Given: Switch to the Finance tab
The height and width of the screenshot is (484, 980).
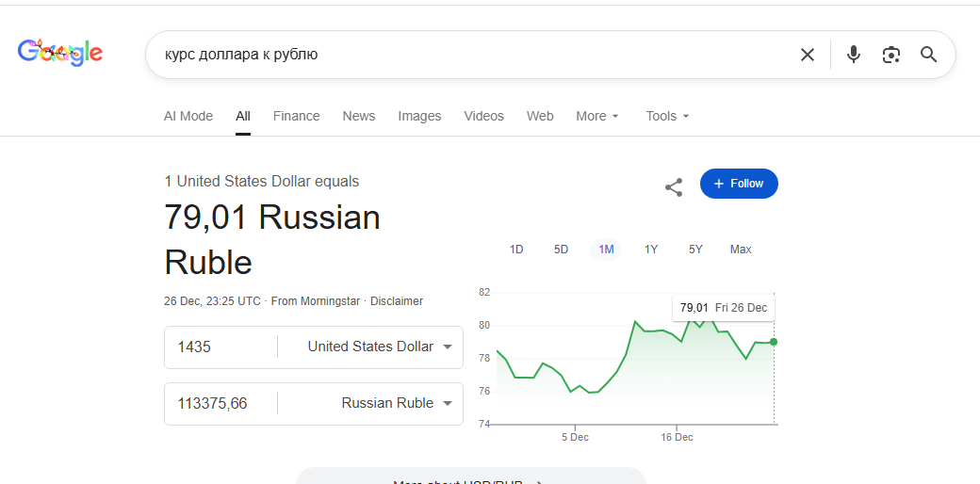Looking at the screenshot, I should (297, 116).
